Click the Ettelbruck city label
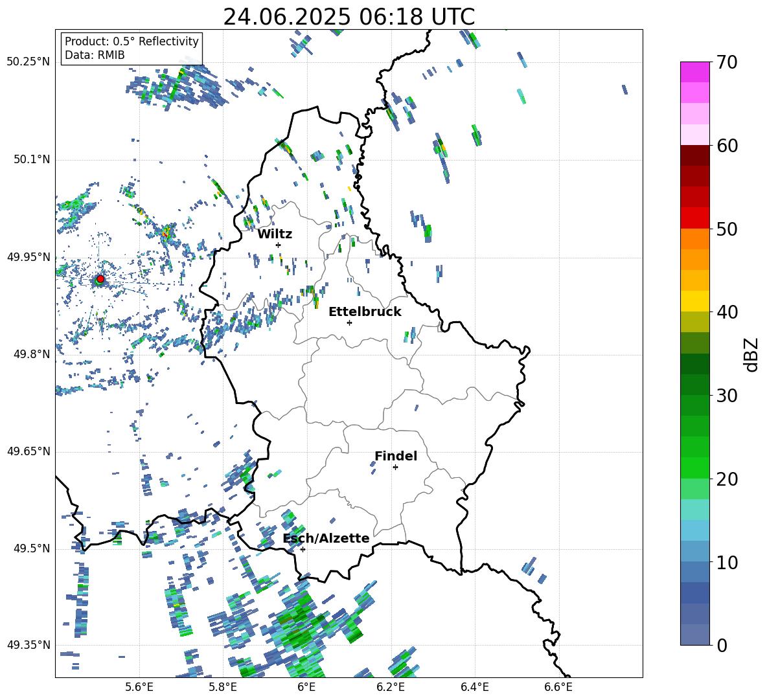 click(x=365, y=312)
